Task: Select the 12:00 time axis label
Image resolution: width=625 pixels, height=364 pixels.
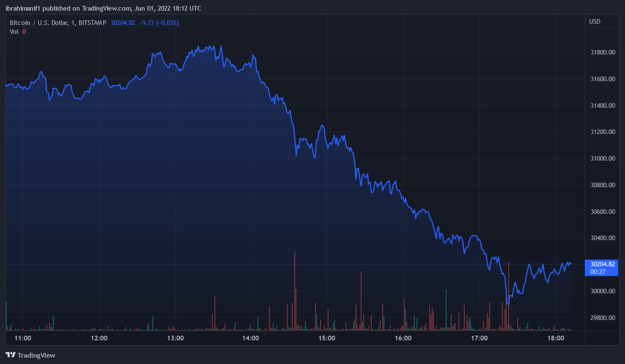Action: [99, 338]
